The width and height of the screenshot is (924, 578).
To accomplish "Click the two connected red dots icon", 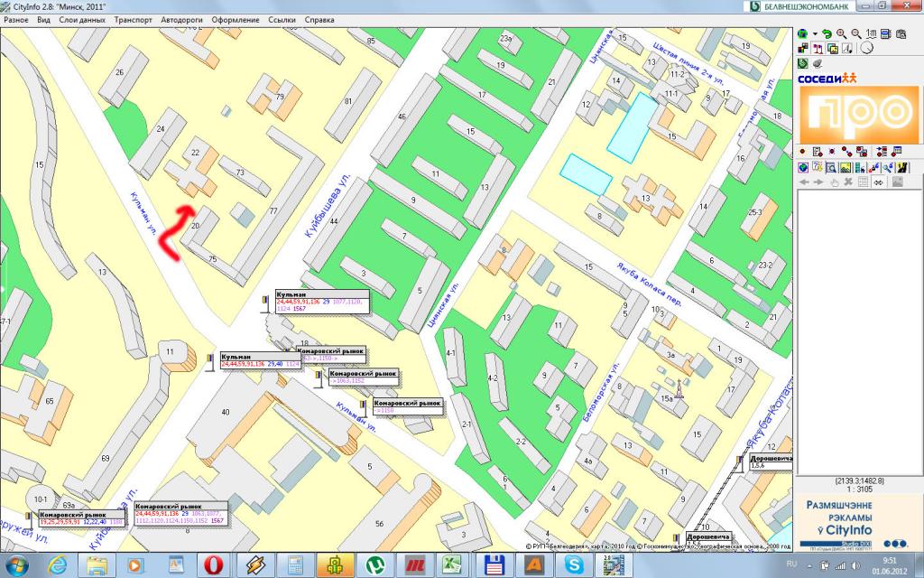I will pos(846,152).
